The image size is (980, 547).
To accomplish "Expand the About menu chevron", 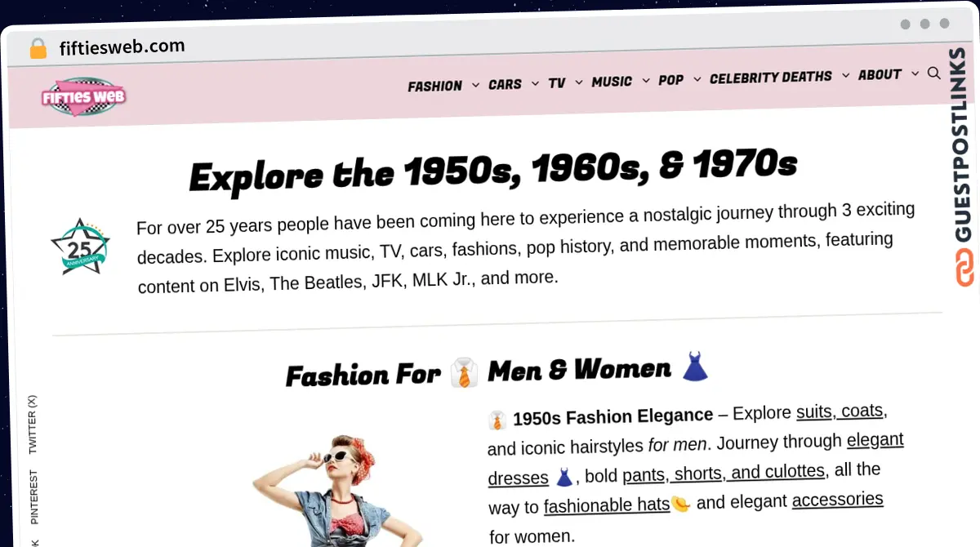I will coord(915,74).
